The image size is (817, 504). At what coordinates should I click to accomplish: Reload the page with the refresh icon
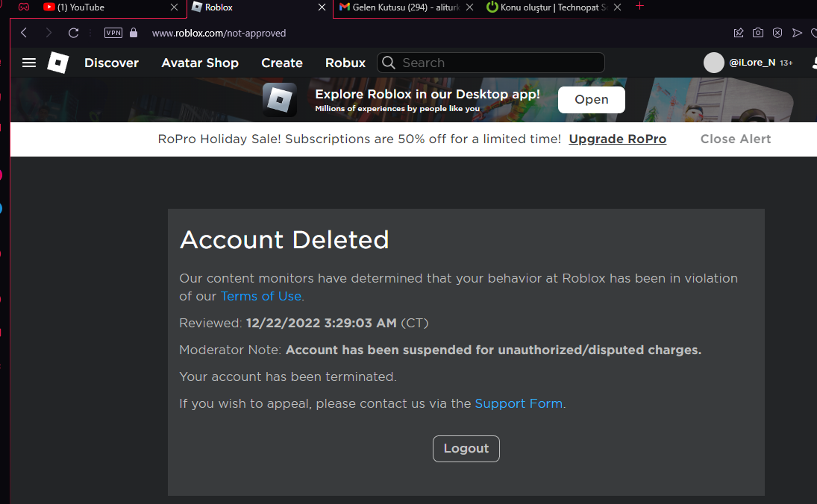[x=73, y=33]
